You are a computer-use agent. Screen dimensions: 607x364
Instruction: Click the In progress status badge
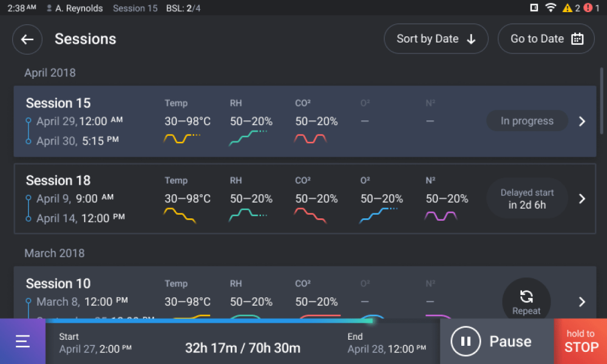pos(527,121)
